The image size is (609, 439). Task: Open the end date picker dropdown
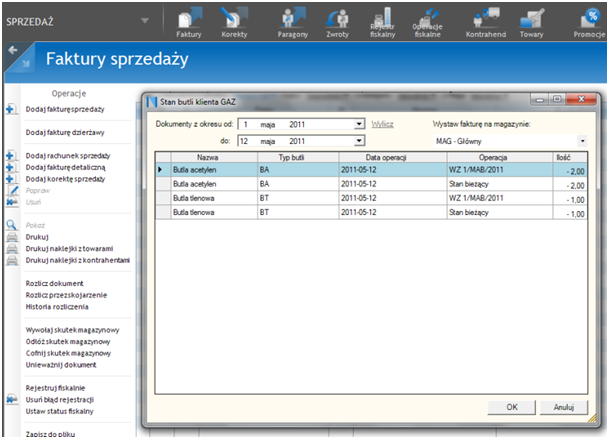click(359, 142)
